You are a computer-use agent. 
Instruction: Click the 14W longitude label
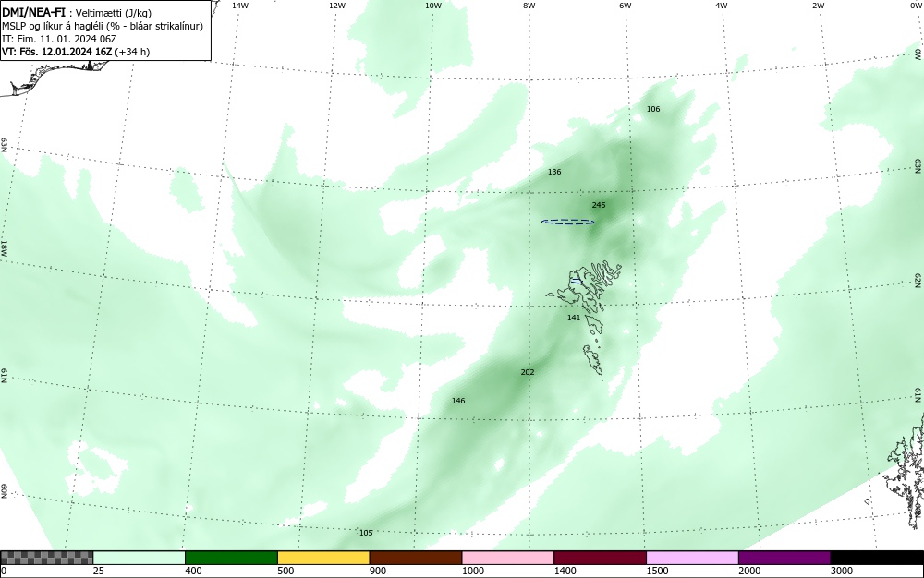[240, 6]
